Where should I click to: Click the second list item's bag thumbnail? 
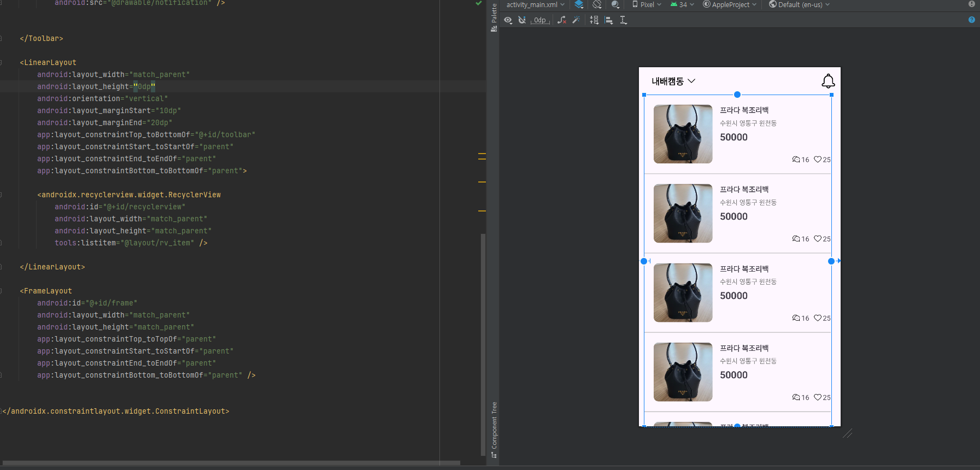click(683, 213)
